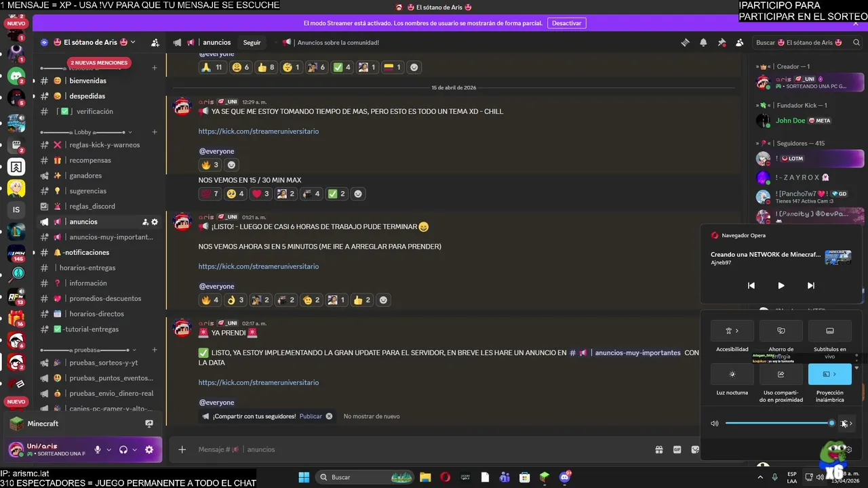Create channel in pruebas category plus
The width and height of the screenshot is (868, 488).
(155, 350)
